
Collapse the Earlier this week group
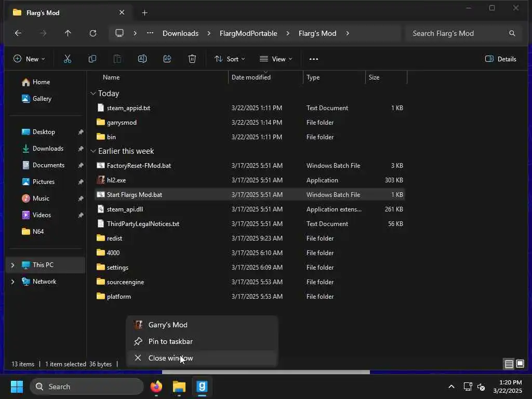tap(93, 151)
